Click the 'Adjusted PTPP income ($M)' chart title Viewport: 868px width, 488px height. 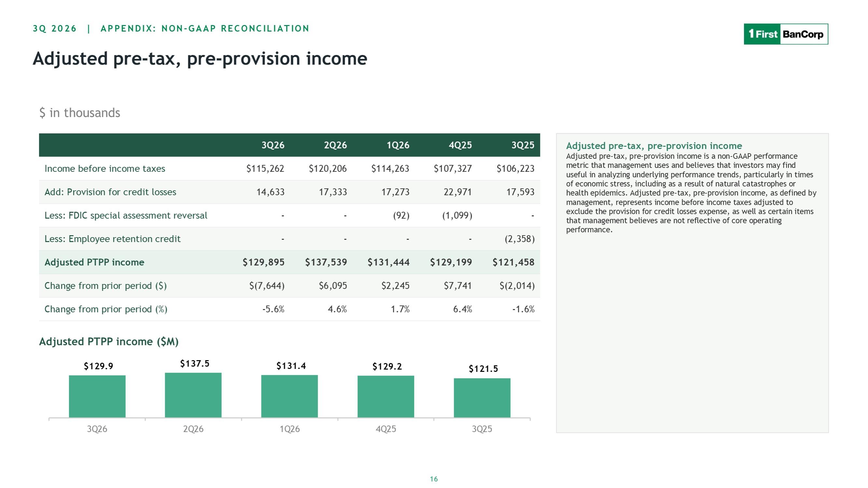tap(109, 342)
